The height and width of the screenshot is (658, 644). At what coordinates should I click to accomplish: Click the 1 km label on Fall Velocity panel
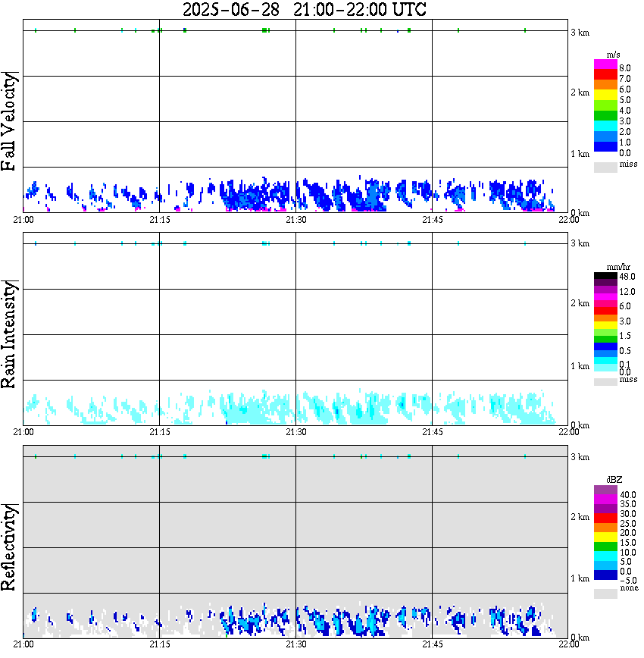point(580,154)
